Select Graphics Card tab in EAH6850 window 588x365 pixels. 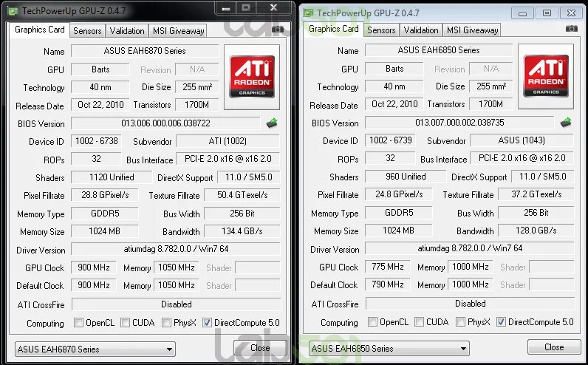point(333,29)
